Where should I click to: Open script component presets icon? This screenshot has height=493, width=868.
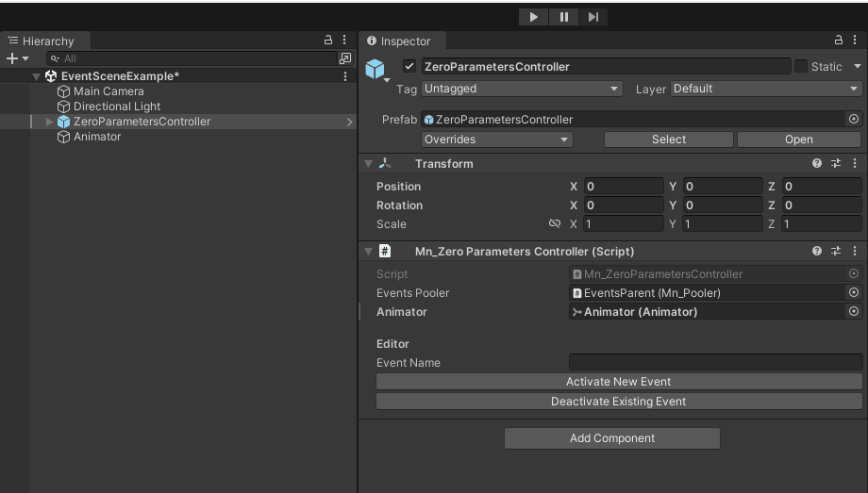[836, 251]
